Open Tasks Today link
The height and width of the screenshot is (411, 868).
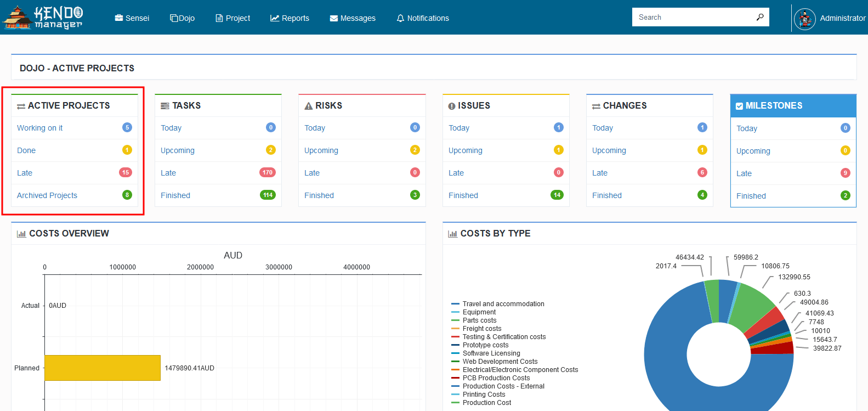pyautogui.click(x=171, y=128)
